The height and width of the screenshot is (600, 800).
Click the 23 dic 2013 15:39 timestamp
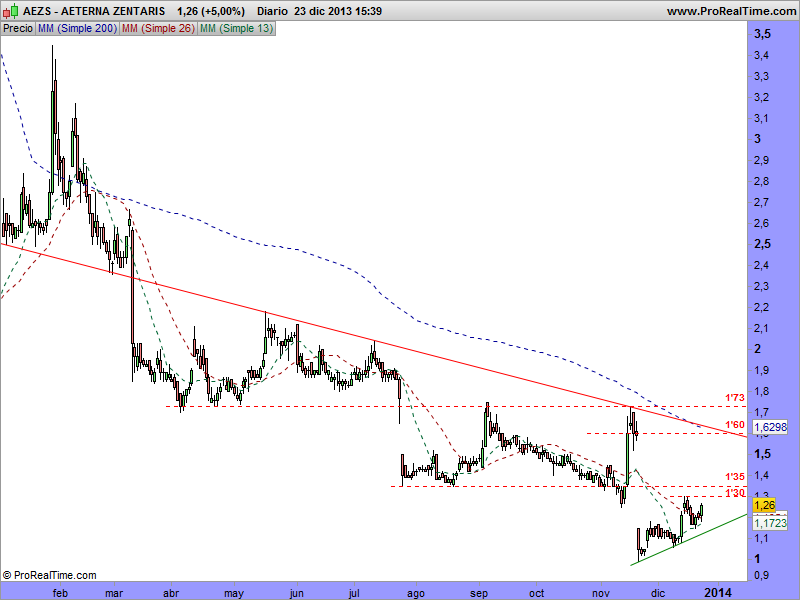pyautogui.click(x=338, y=11)
